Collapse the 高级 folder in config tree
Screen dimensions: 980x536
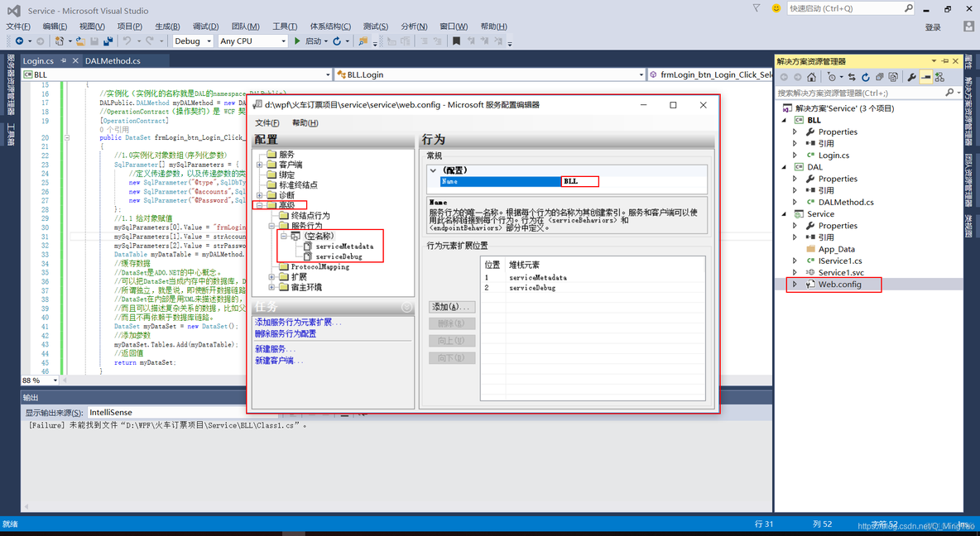[259, 205]
